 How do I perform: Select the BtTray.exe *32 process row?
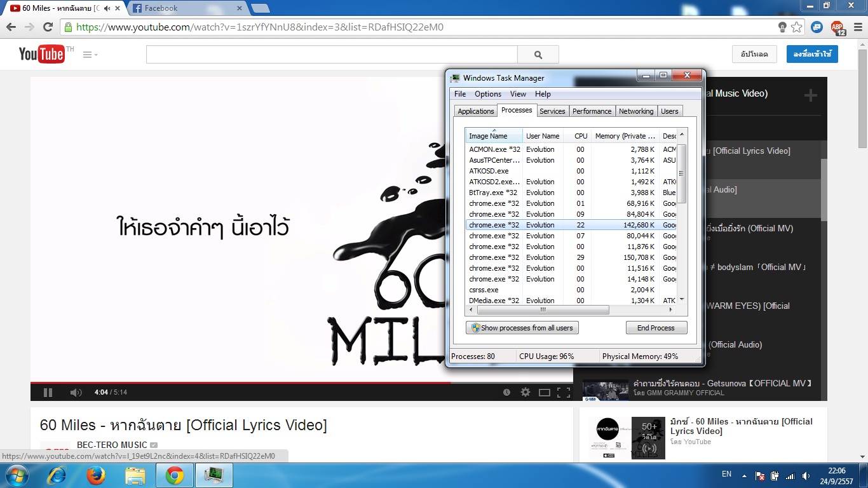point(571,193)
